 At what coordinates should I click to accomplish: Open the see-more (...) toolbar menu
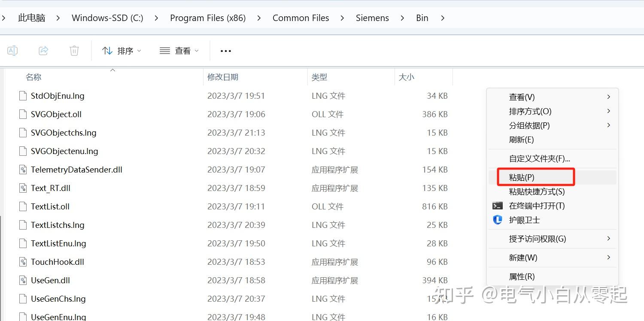coord(225,51)
